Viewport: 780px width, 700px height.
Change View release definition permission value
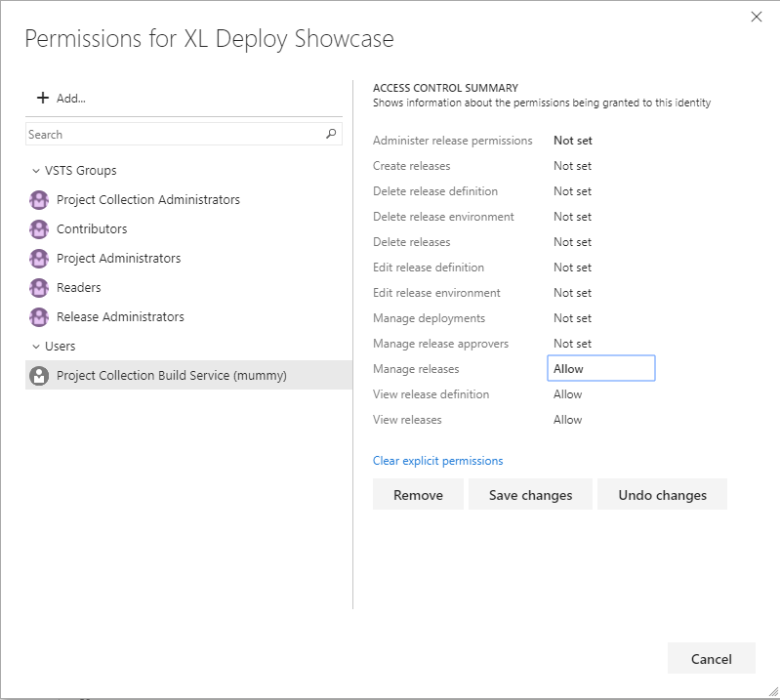tap(567, 394)
